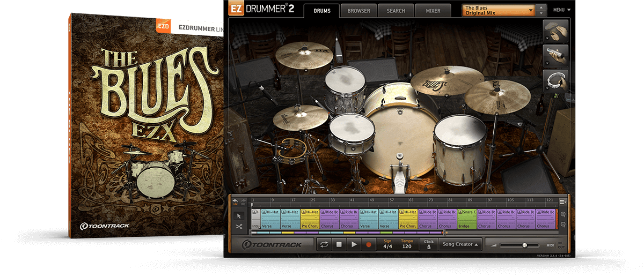The image size is (644, 277).
Task: Click the hand claps percussion icon
Action: coord(555,32)
